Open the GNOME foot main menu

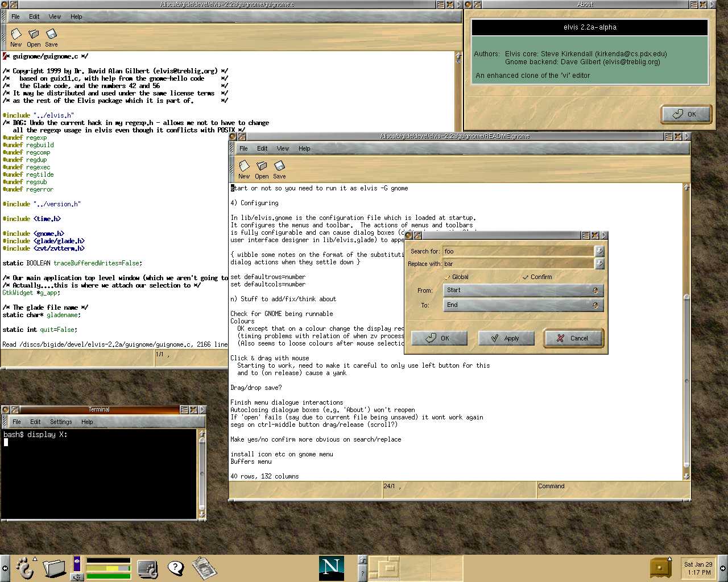click(x=24, y=568)
